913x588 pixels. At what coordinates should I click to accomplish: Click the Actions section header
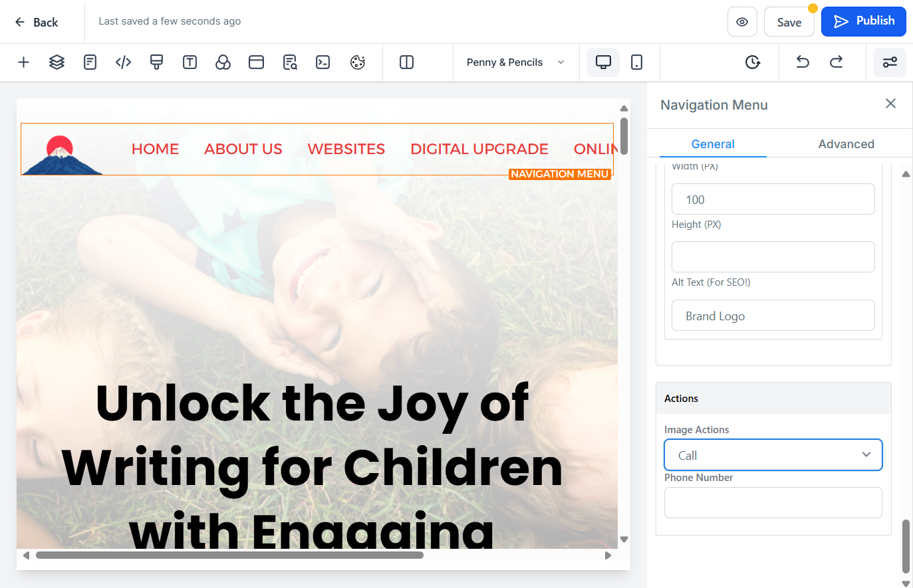(773, 399)
